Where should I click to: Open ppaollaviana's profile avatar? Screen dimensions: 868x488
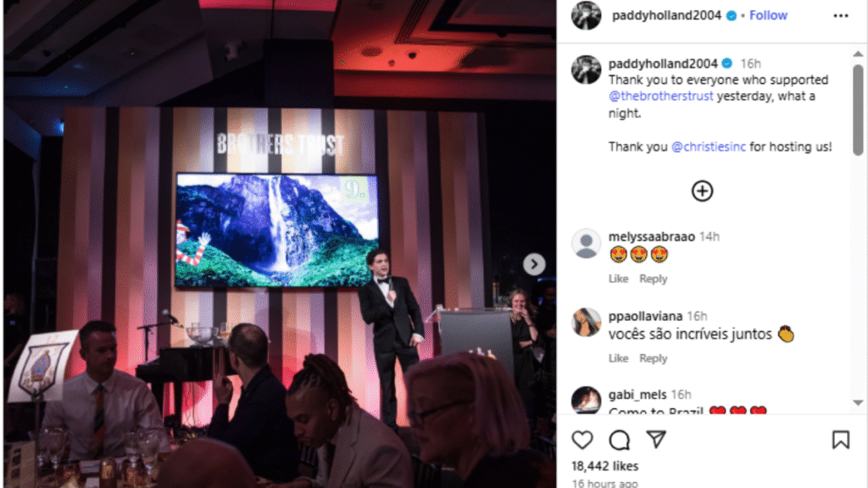587,323
